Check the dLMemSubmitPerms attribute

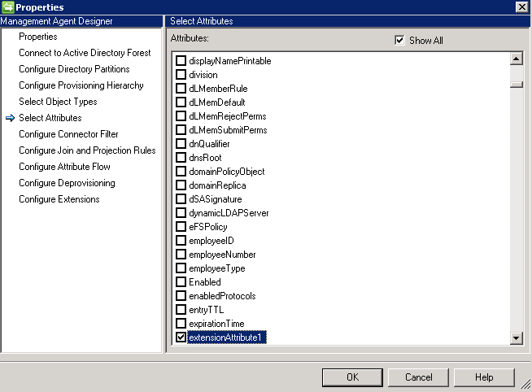tap(181, 130)
